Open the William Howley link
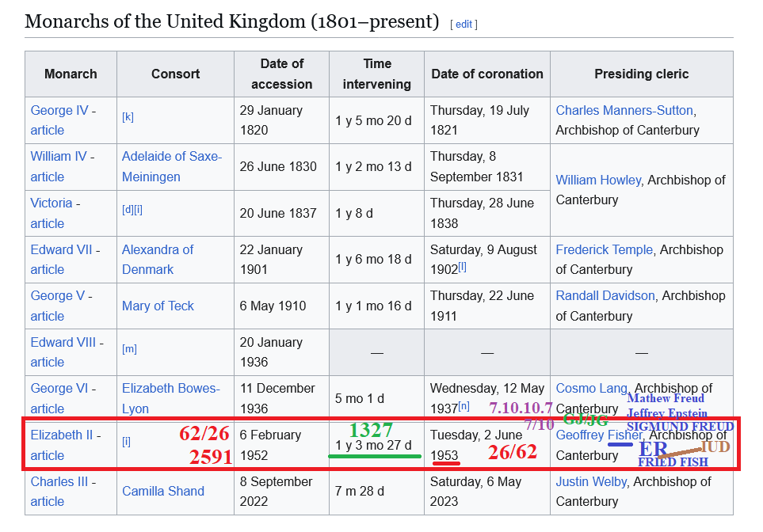Viewport: 763px width, 532px height. click(x=598, y=180)
